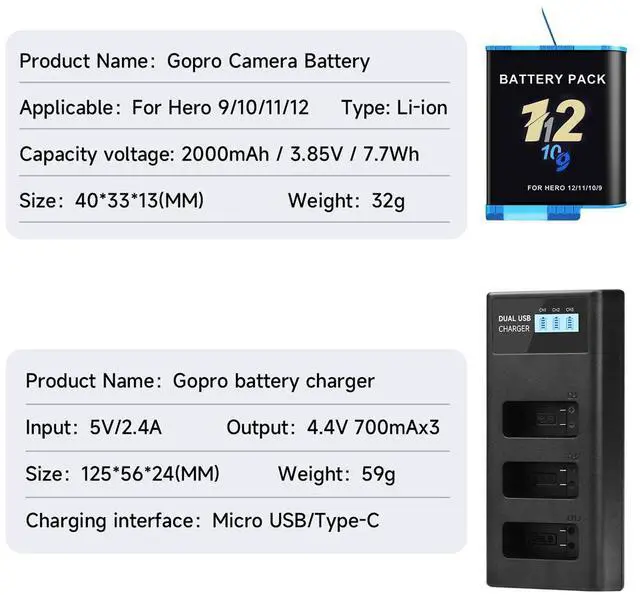
Task: Click the triple battery charger image
Action: [x=556, y=440]
